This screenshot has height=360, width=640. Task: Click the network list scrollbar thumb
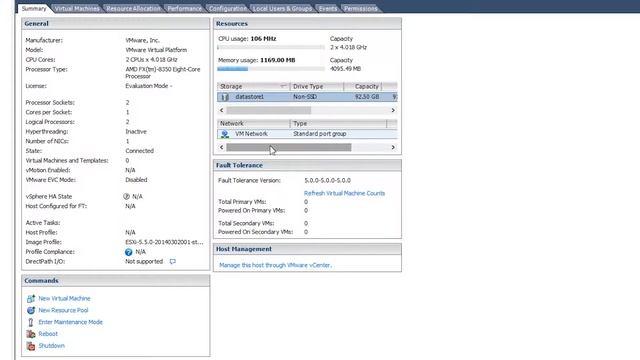click(289, 147)
